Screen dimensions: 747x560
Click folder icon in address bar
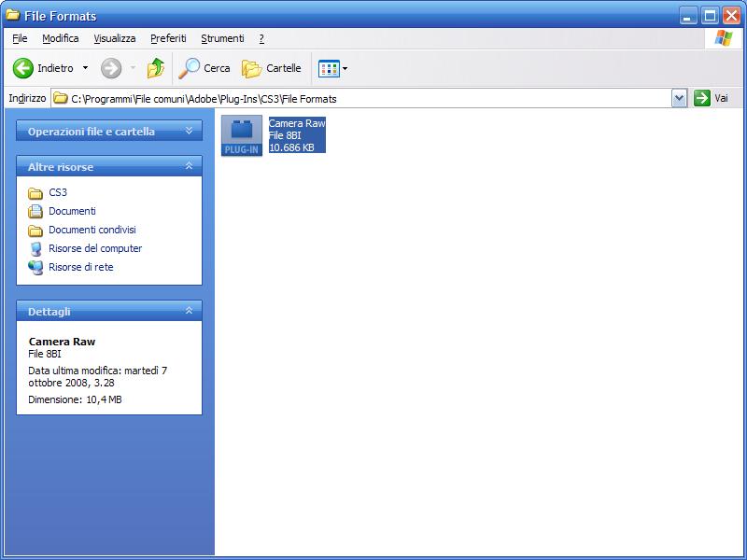[x=60, y=99]
